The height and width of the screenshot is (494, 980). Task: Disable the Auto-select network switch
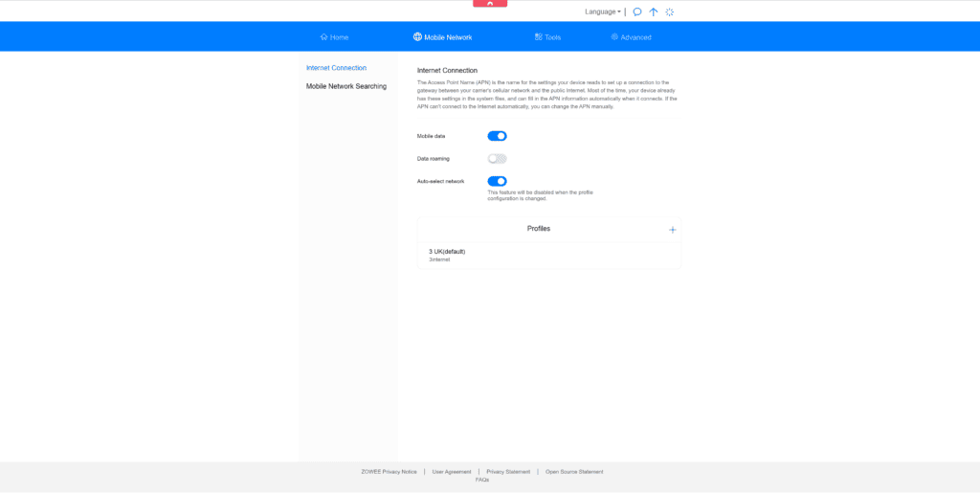tap(497, 181)
